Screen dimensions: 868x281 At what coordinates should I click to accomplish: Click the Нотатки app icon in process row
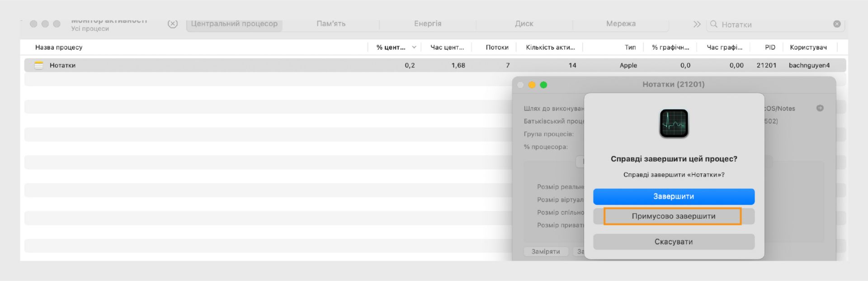point(39,65)
